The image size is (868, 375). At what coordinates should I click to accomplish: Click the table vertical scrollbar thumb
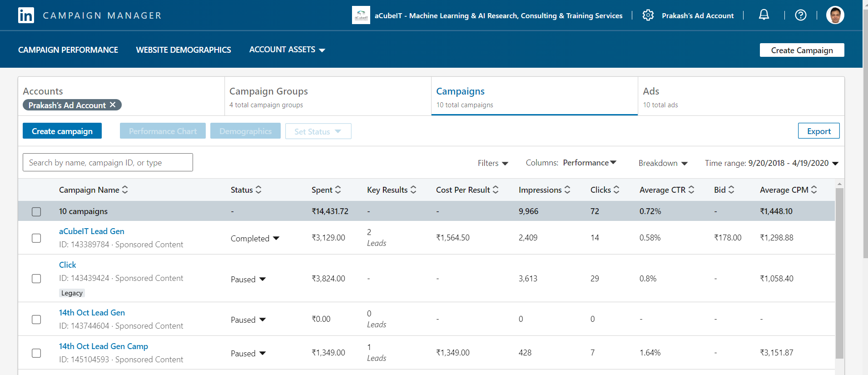[x=839, y=273]
